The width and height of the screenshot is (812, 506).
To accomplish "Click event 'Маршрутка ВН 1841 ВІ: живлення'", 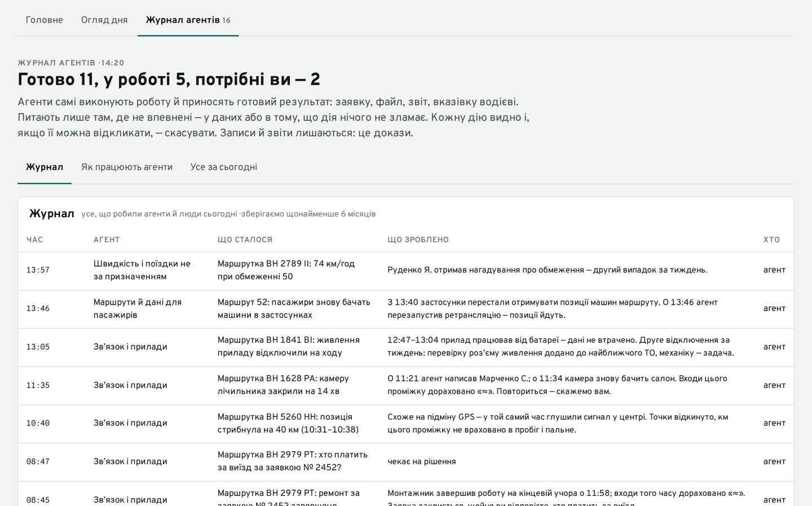I will pyautogui.click(x=289, y=347).
